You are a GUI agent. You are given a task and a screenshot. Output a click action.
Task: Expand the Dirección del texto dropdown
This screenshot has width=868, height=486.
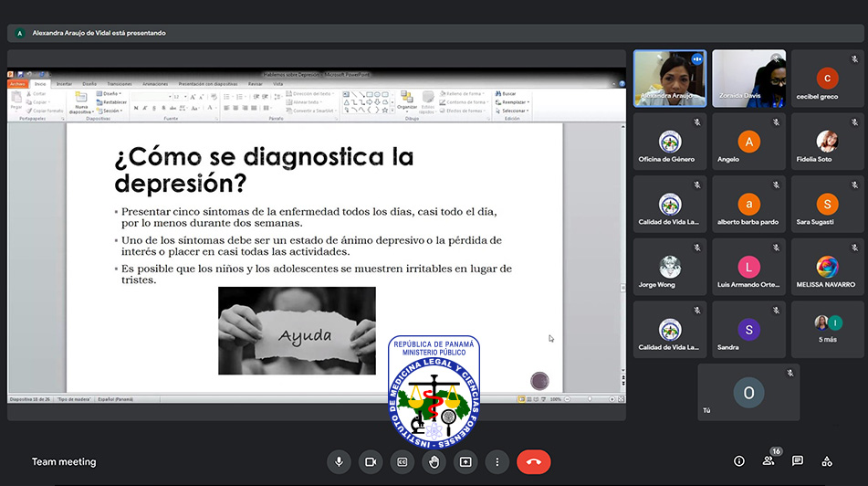point(310,94)
